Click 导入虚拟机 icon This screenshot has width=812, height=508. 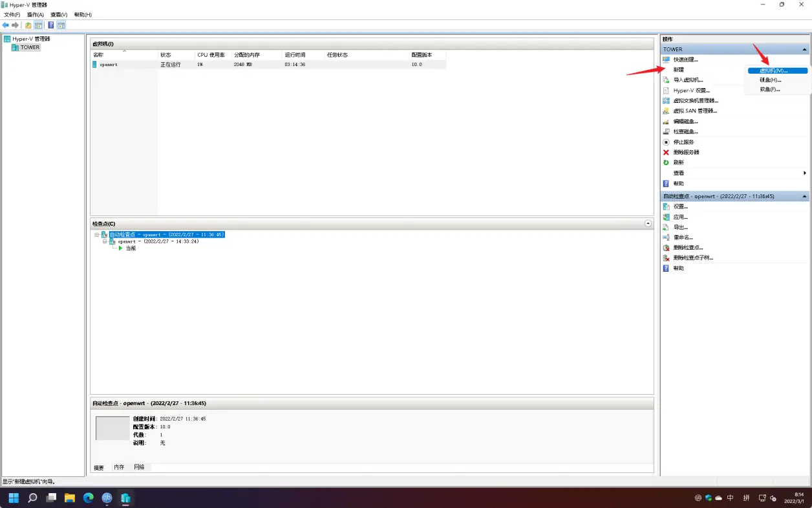(x=667, y=80)
